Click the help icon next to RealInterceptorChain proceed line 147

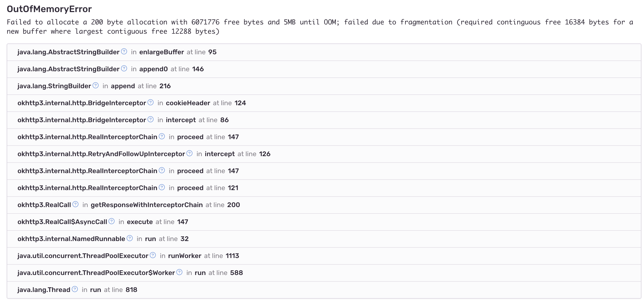[162, 136]
